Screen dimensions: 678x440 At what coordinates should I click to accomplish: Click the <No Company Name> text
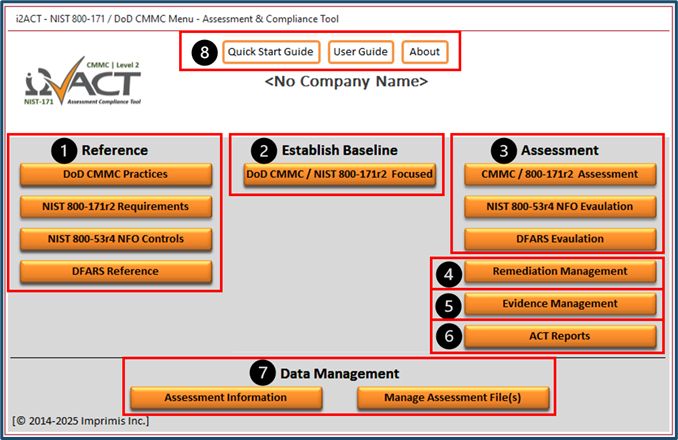[346, 81]
